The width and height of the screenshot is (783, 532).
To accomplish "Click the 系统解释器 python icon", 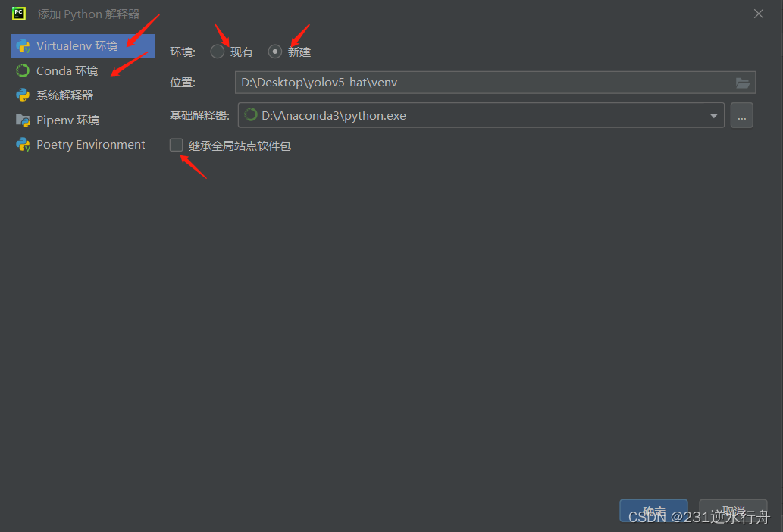I will tap(23, 95).
